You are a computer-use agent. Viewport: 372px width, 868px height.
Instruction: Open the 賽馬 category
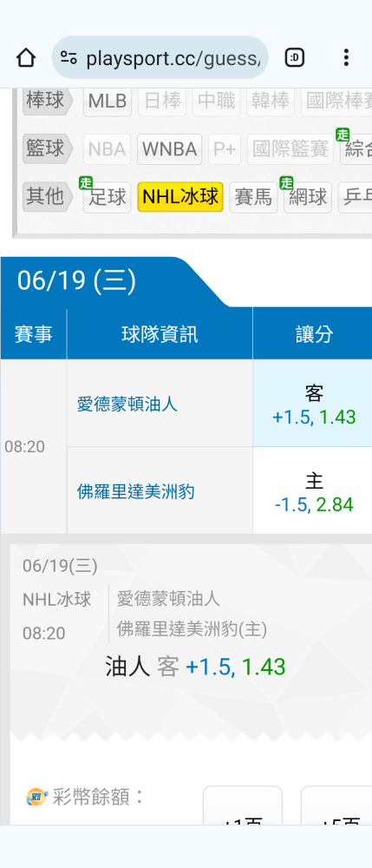tap(253, 197)
